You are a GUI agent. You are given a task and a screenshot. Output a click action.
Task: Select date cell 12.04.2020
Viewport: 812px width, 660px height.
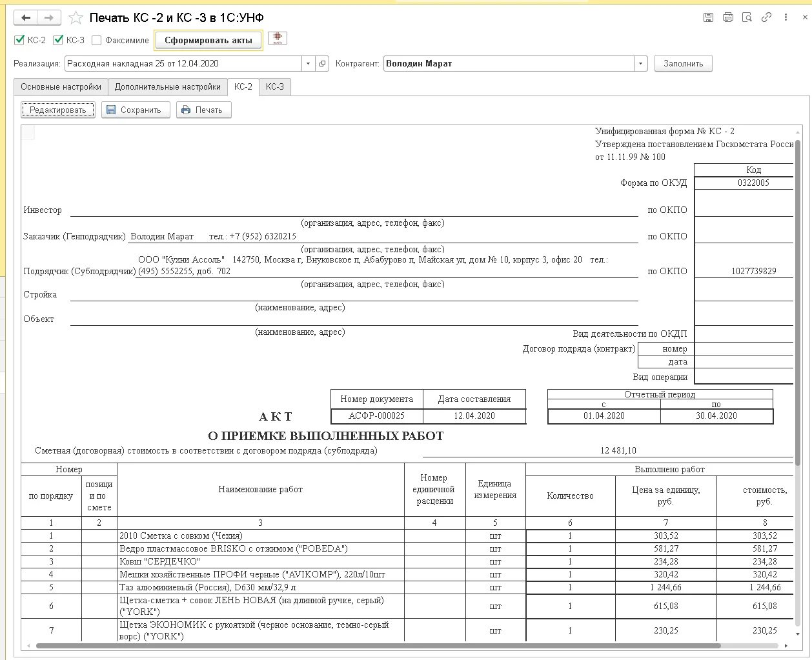pos(474,415)
